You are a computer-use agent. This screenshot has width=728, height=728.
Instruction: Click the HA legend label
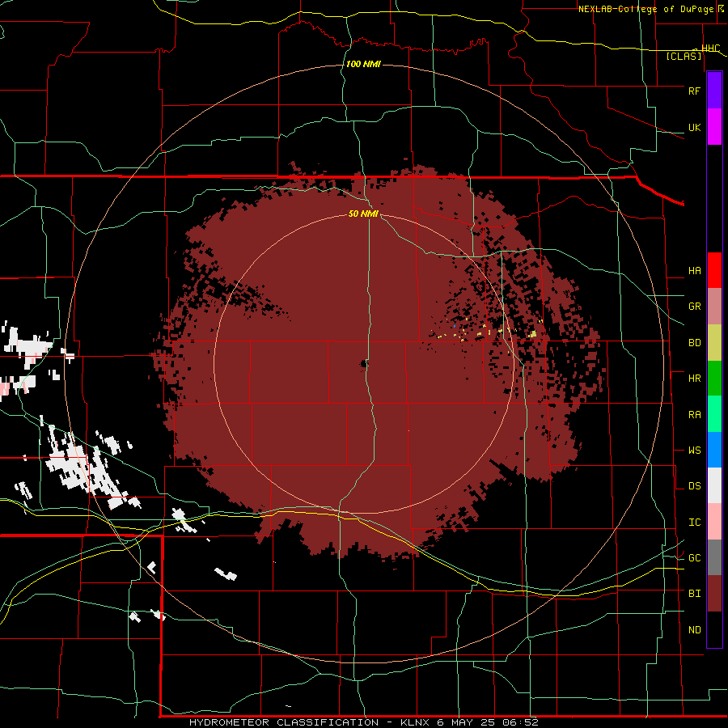pos(694,270)
